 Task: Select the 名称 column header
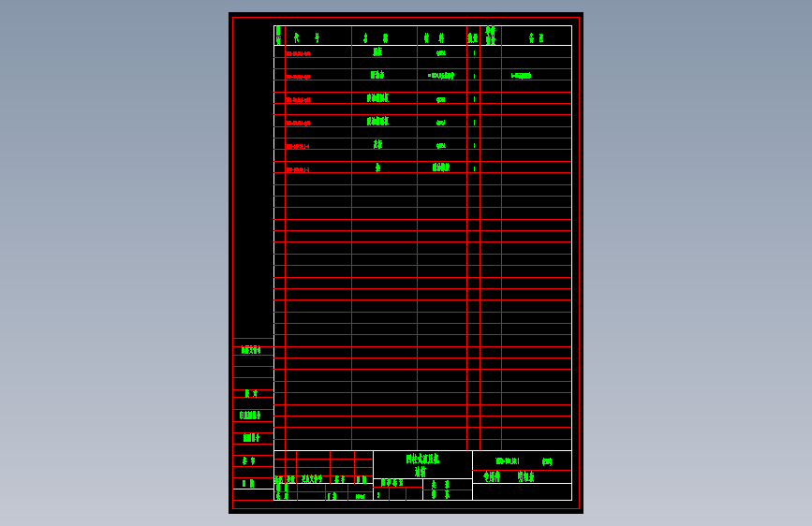pyautogui.click(x=376, y=37)
